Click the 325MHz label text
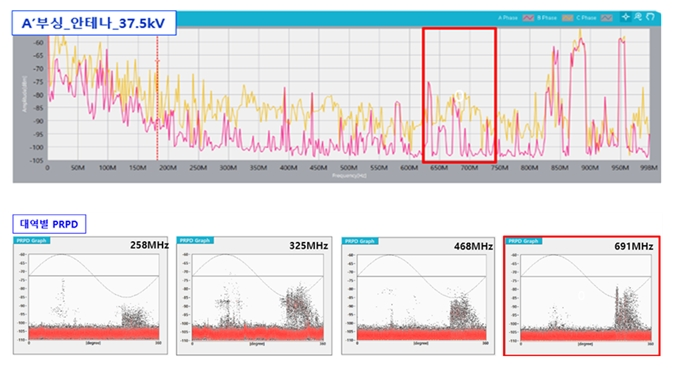Image resolution: width=673 pixels, height=368 pixels. (309, 246)
